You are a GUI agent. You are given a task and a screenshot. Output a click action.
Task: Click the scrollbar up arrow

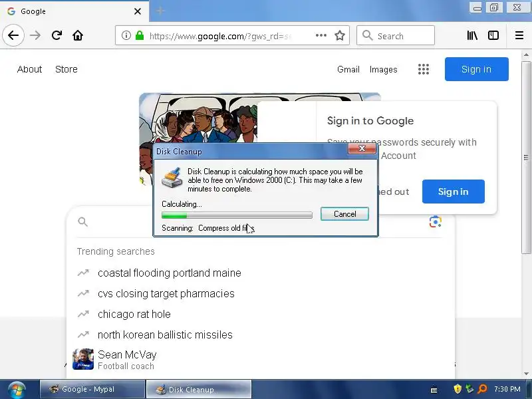tap(526, 55)
